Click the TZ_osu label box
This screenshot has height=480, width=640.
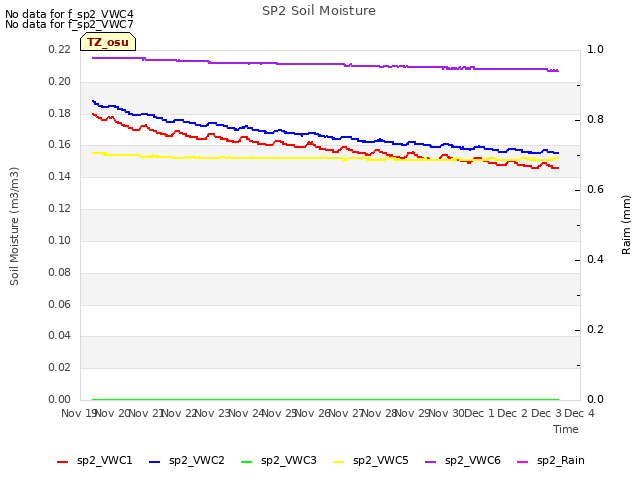pyautogui.click(x=108, y=42)
